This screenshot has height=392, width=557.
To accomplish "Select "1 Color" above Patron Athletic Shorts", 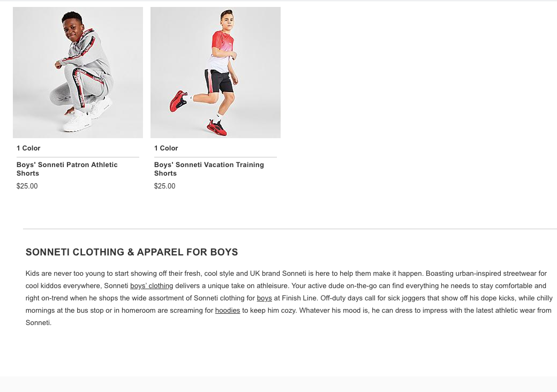I will click(x=28, y=148).
